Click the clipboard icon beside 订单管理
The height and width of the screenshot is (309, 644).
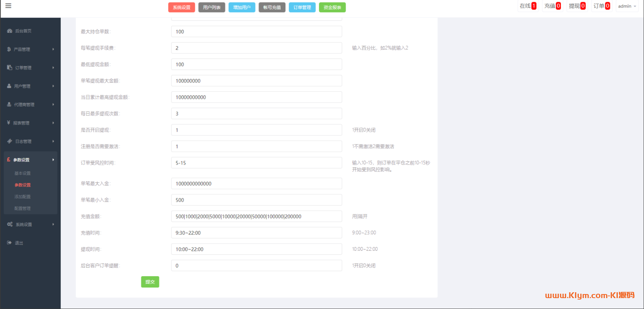tap(10, 68)
